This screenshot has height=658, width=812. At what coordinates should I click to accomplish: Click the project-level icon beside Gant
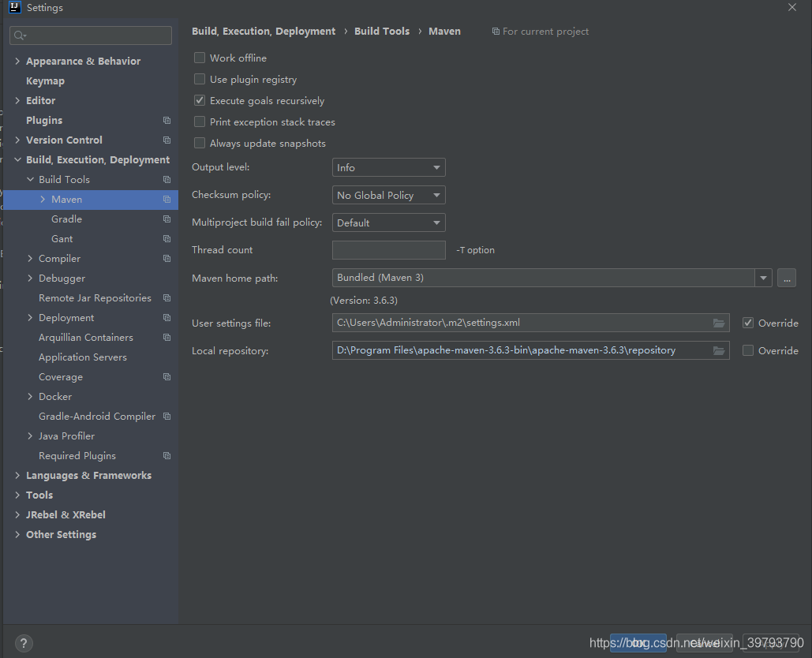click(167, 238)
